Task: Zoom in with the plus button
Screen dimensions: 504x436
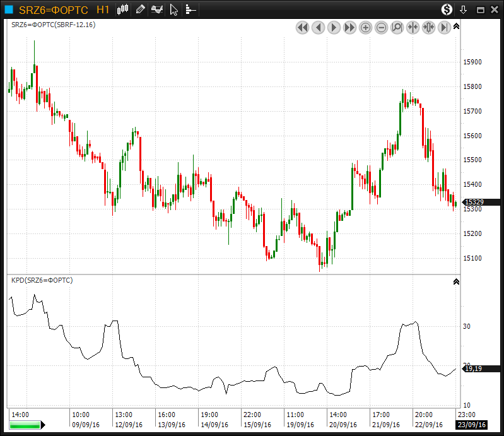Action: click(365, 27)
